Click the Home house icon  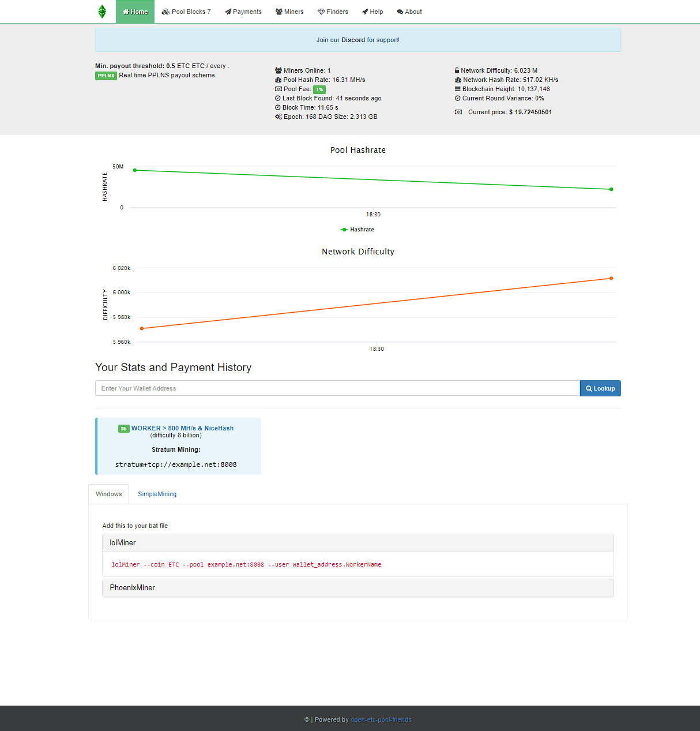(x=127, y=11)
